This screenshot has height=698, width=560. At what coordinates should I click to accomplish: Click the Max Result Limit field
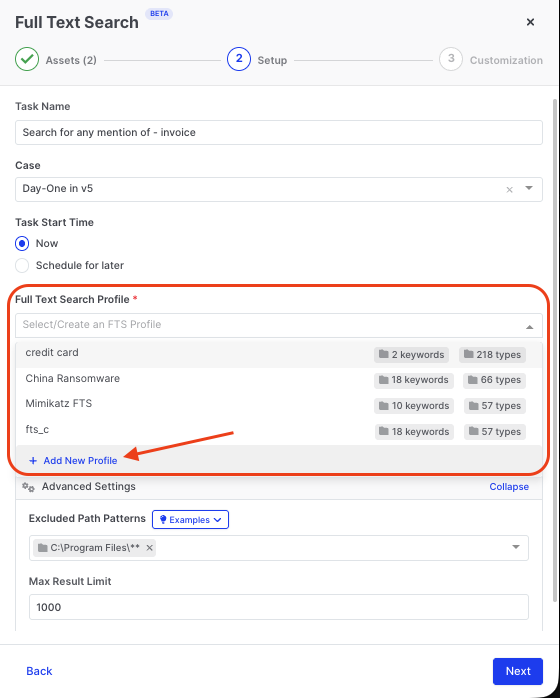(x=279, y=607)
